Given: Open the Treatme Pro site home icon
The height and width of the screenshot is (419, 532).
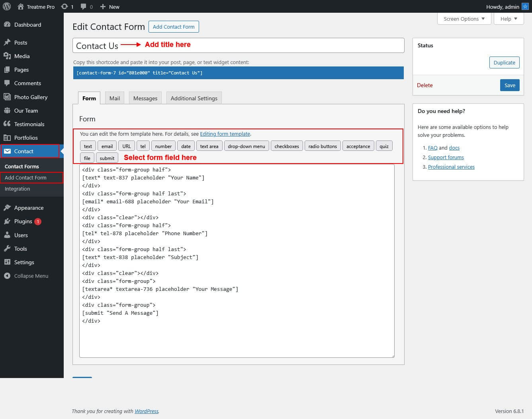Looking at the screenshot, I should tap(21, 7).
